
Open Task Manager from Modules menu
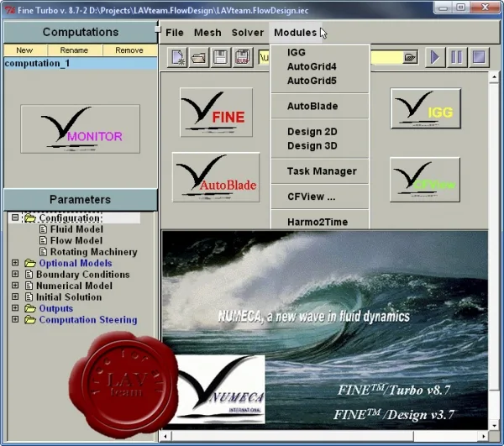320,171
